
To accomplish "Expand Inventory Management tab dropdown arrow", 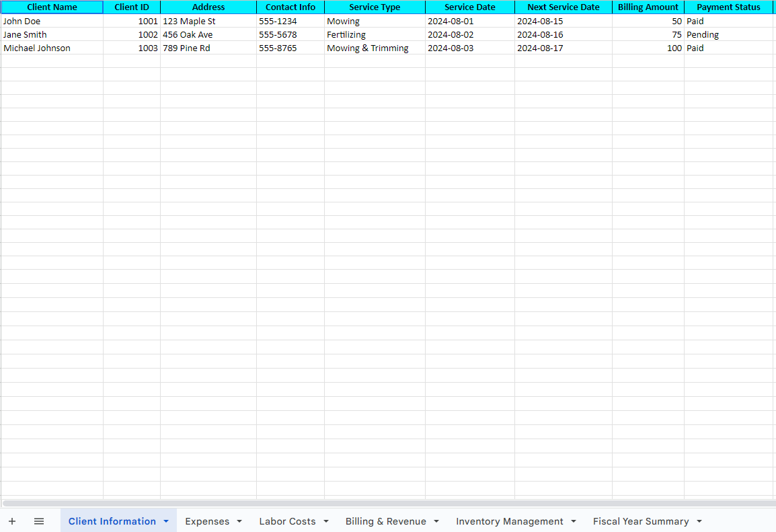I will (x=574, y=522).
